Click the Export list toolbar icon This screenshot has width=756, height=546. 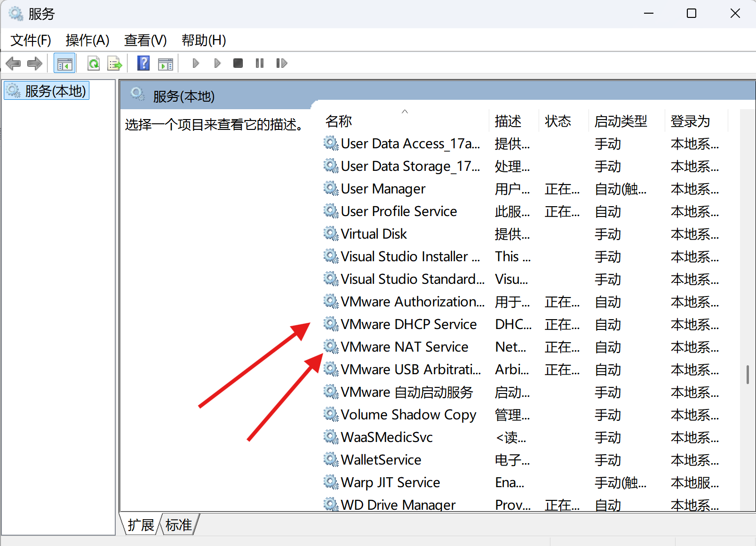click(x=114, y=63)
